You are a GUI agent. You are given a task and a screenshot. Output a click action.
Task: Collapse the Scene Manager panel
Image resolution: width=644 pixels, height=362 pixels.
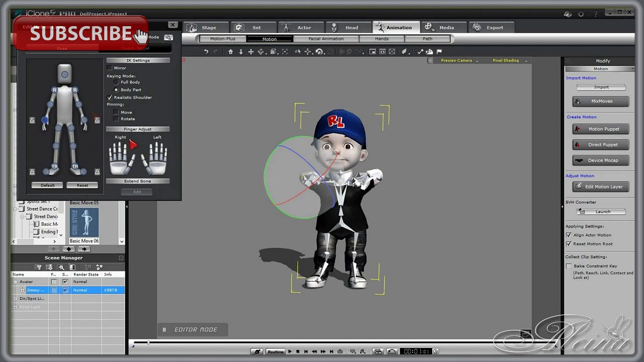pos(121,258)
